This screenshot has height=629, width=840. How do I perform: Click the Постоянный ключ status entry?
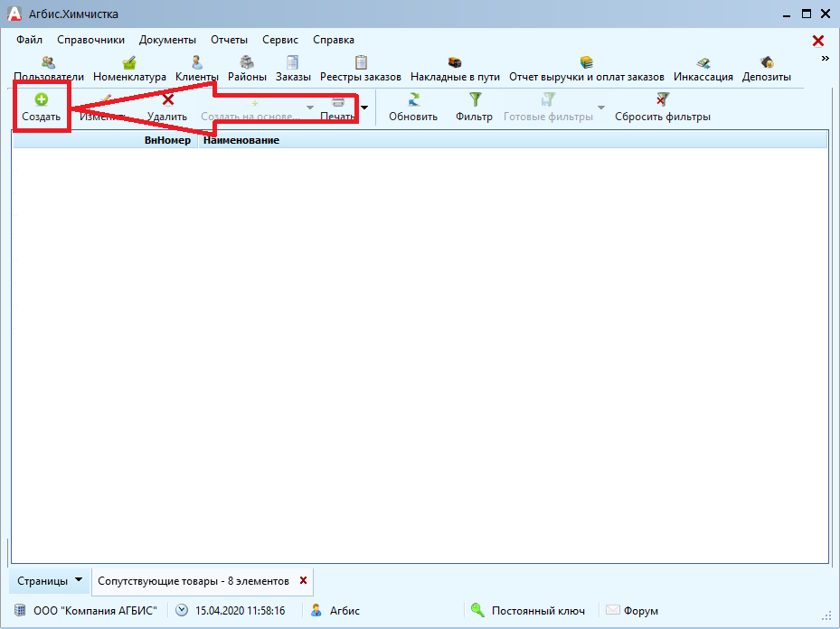pyautogui.click(x=538, y=611)
